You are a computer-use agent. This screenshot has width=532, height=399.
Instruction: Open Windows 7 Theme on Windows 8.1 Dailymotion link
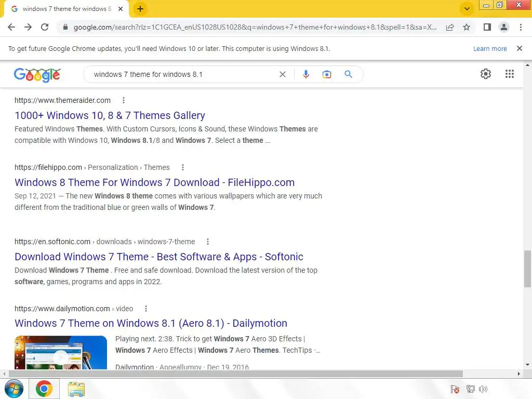click(x=151, y=323)
